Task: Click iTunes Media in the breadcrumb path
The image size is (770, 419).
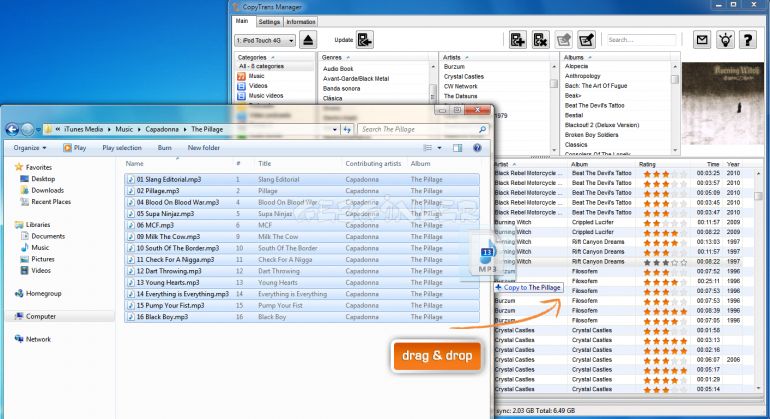Action: [x=83, y=129]
